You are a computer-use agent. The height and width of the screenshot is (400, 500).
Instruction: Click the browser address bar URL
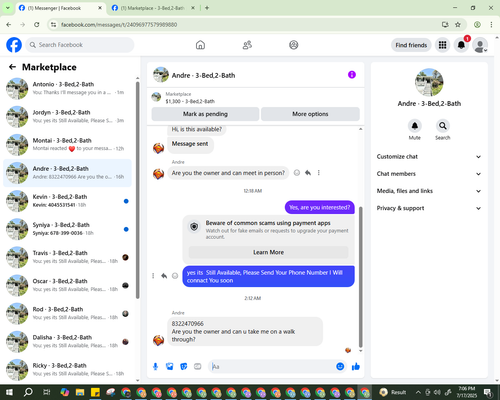tap(119, 25)
